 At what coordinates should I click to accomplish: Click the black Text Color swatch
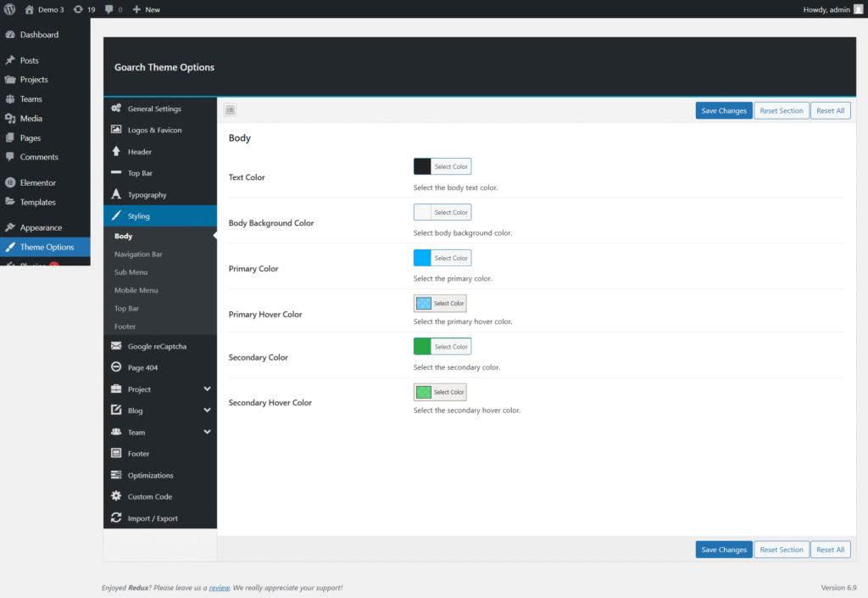point(422,166)
